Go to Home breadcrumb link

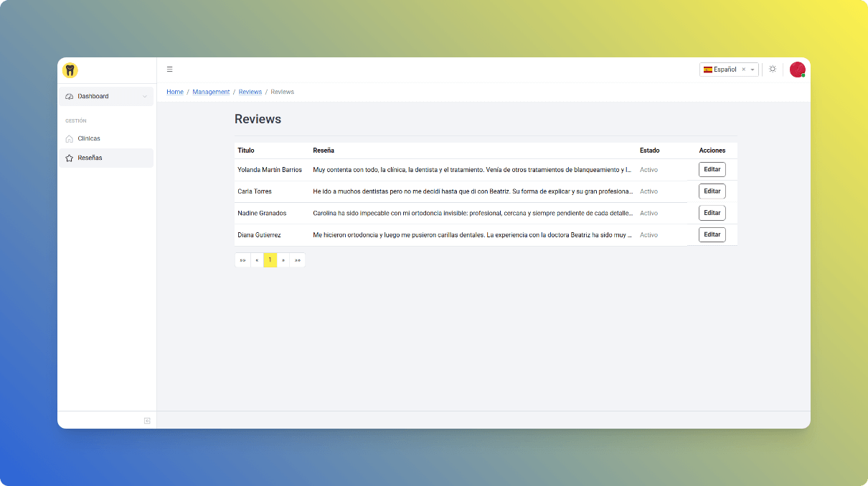click(x=175, y=92)
